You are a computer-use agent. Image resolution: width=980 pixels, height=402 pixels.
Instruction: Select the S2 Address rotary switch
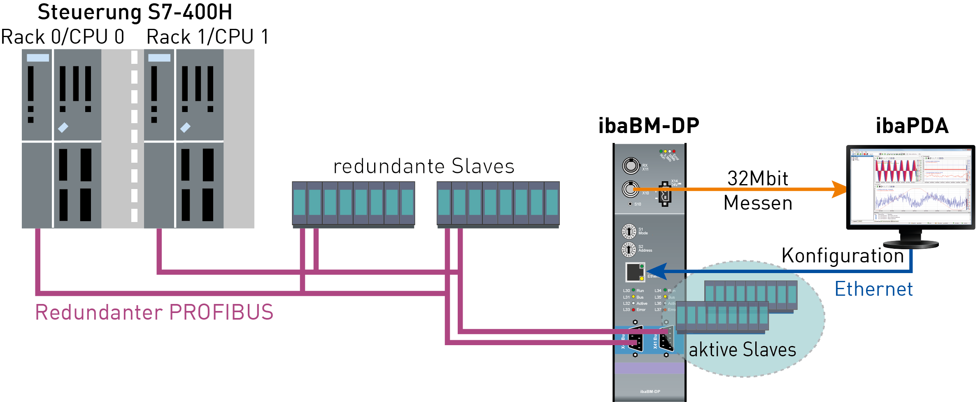[629, 249]
